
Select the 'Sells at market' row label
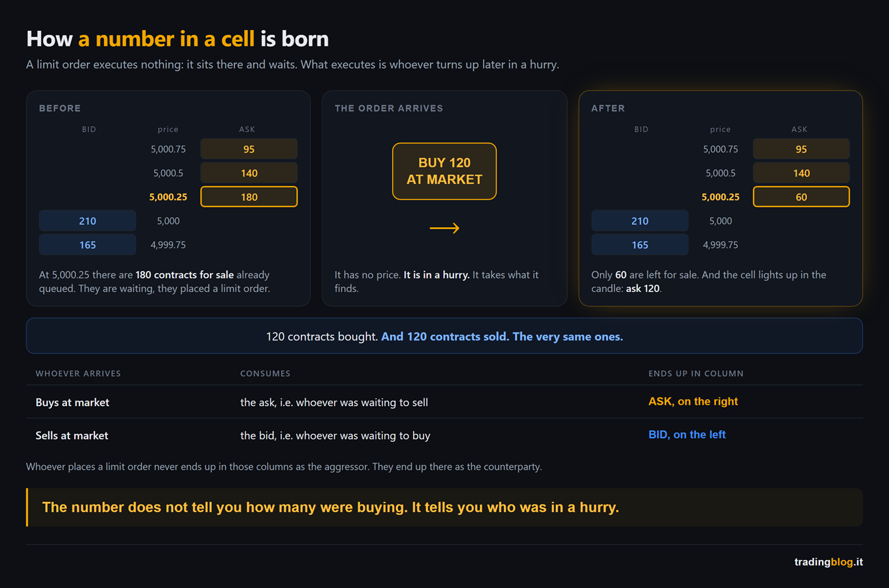pyautogui.click(x=72, y=435)
